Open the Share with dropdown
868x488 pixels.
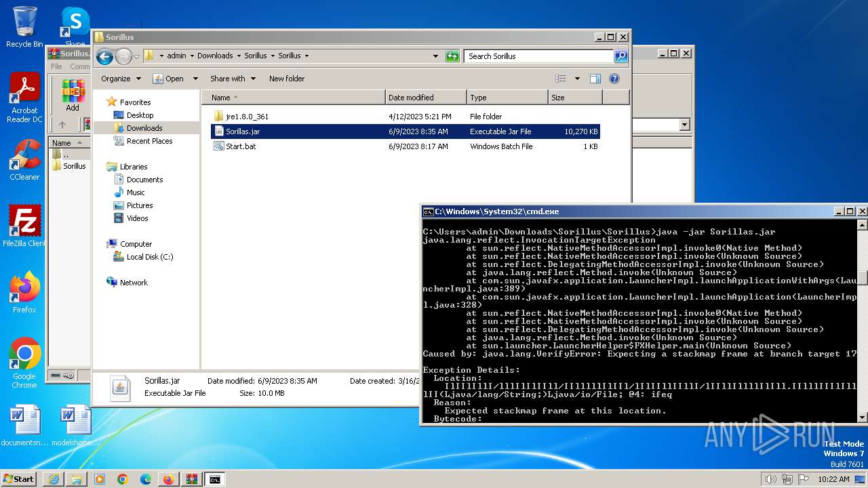[x=233, y=79]
